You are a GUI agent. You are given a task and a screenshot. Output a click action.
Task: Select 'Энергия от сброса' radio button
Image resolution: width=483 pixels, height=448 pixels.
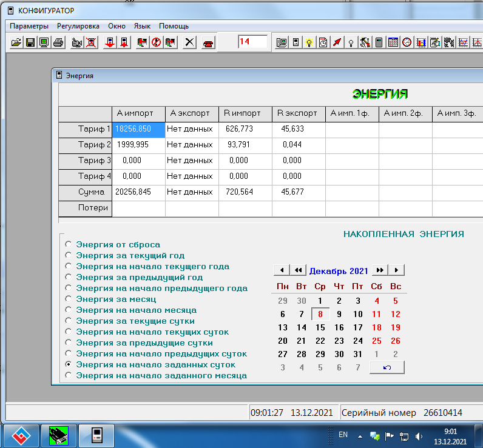(69, 244)
